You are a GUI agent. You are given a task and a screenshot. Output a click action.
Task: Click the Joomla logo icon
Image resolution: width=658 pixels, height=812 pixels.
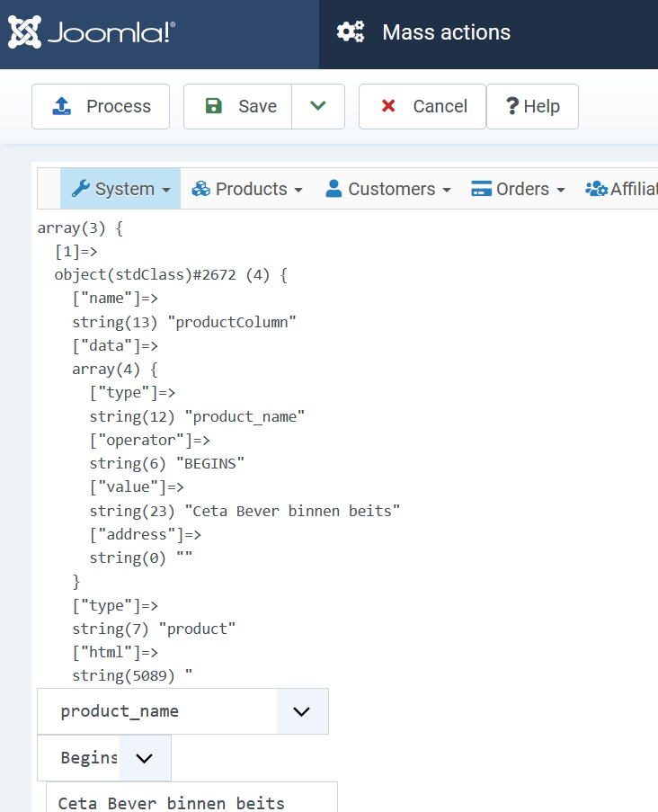(24, 33)
